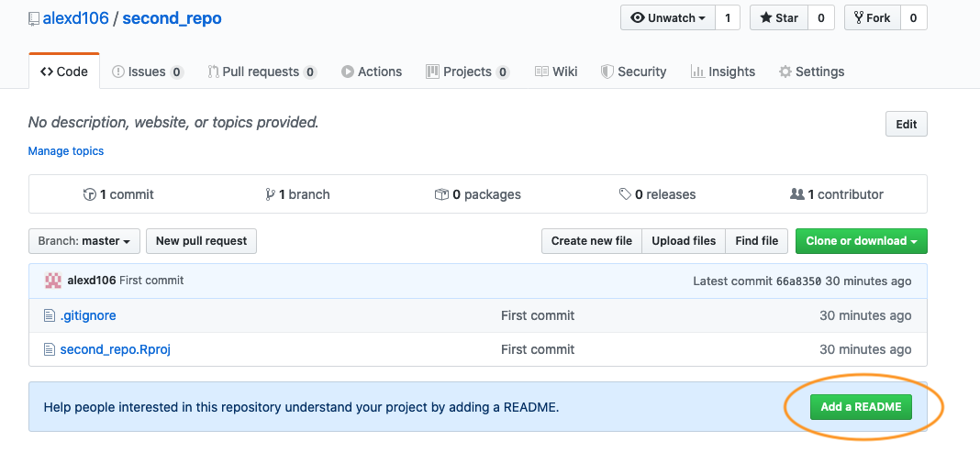Open the Pull requests tab
This screenshot has height=474, width=980.
(x=262, y=72)
